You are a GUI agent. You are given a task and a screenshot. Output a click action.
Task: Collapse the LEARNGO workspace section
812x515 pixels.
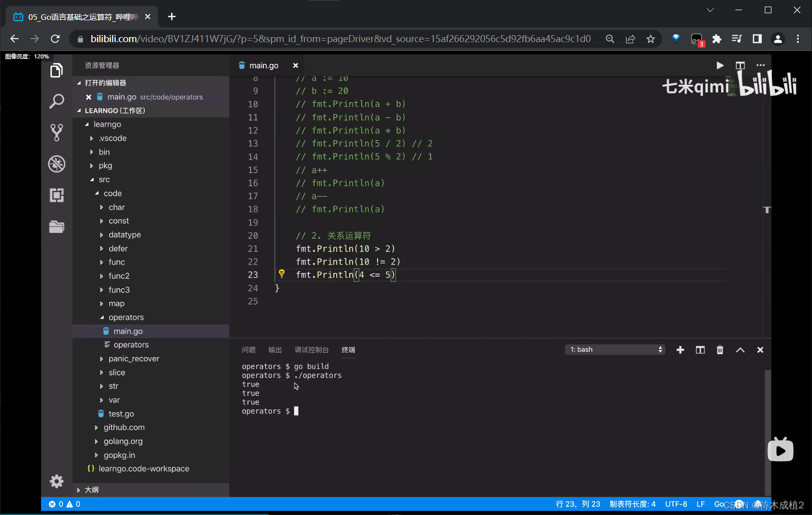click(151, 111)
